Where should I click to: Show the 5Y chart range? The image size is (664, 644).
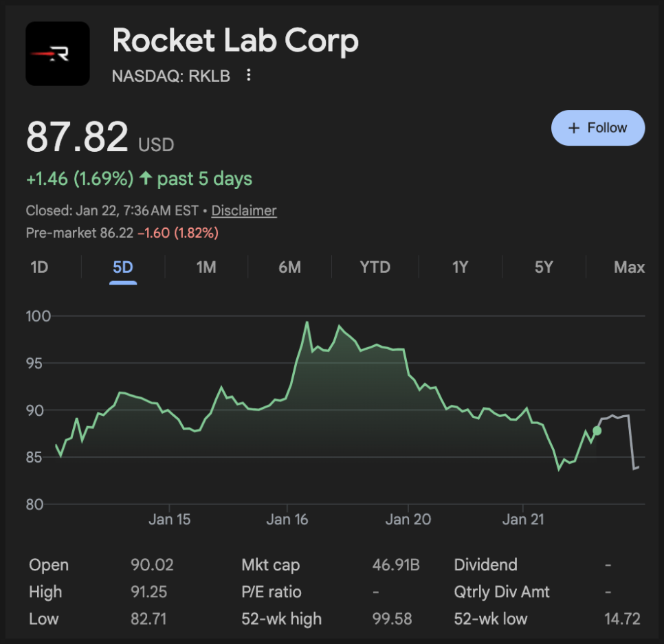pyautogui.click(x=544, y=267)
